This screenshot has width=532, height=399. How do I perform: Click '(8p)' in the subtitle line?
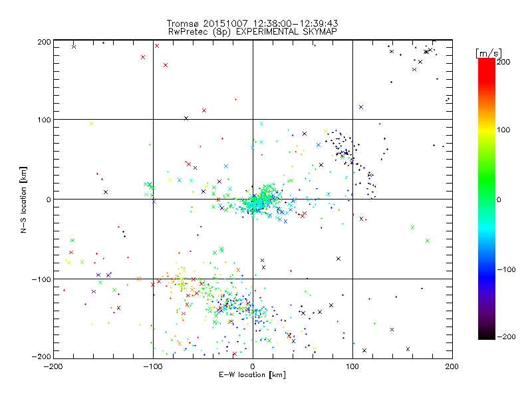[222, 32]
